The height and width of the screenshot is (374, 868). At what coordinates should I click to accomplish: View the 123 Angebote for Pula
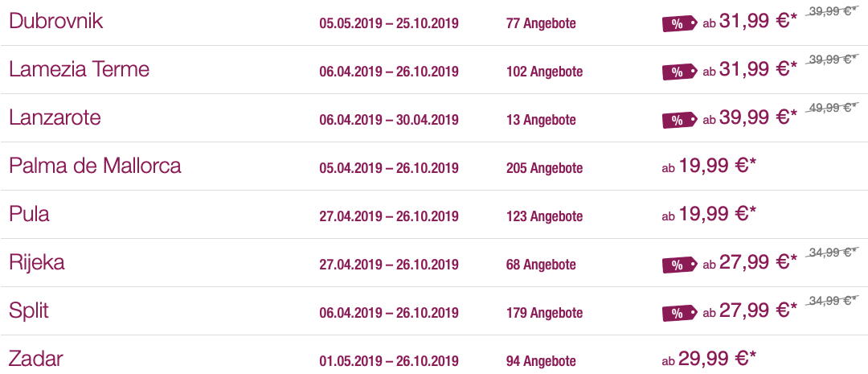point(544,216)
